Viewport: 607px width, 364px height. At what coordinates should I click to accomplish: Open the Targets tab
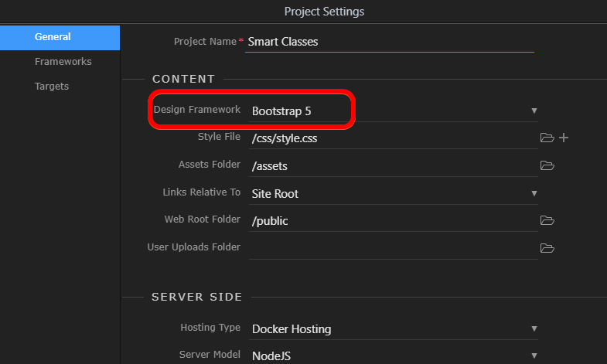tap(52, 87)
